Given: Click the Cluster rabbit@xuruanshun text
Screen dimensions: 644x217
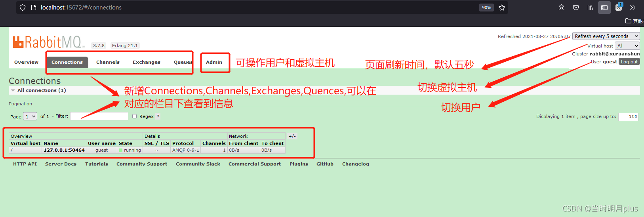Looking at the screenshot, I should coord(606,54).
